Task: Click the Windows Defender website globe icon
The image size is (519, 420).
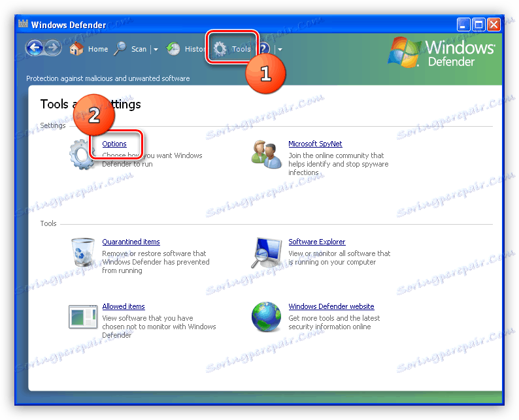Action: 266,317
